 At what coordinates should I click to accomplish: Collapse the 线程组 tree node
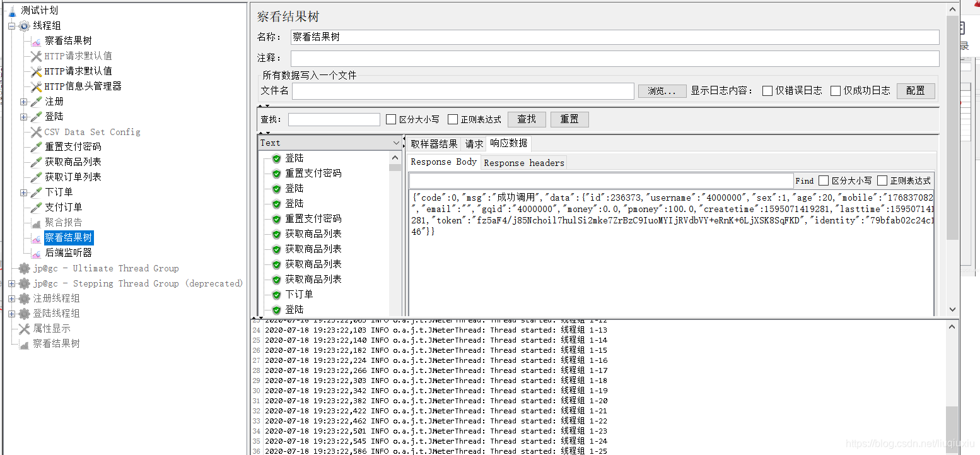[x=11, y=26]
